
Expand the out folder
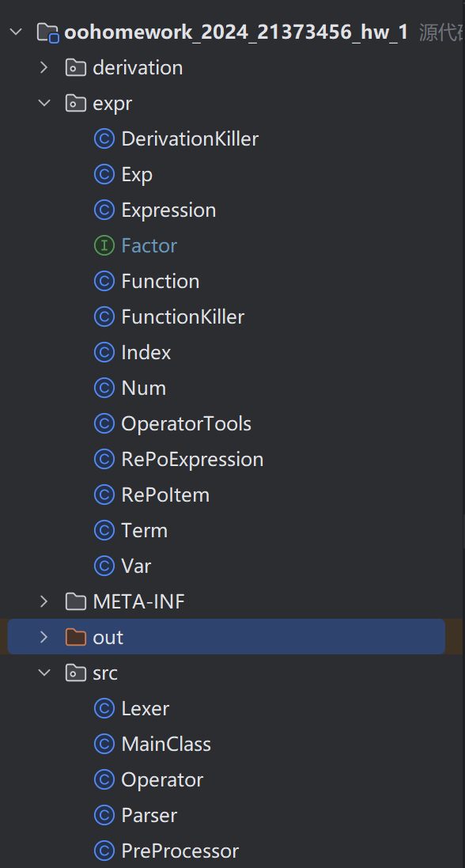click(x=44, y=637)
